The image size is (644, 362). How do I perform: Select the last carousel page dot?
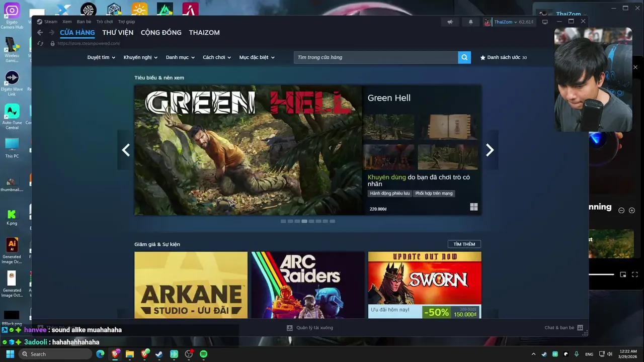click(x=332, y=221)
